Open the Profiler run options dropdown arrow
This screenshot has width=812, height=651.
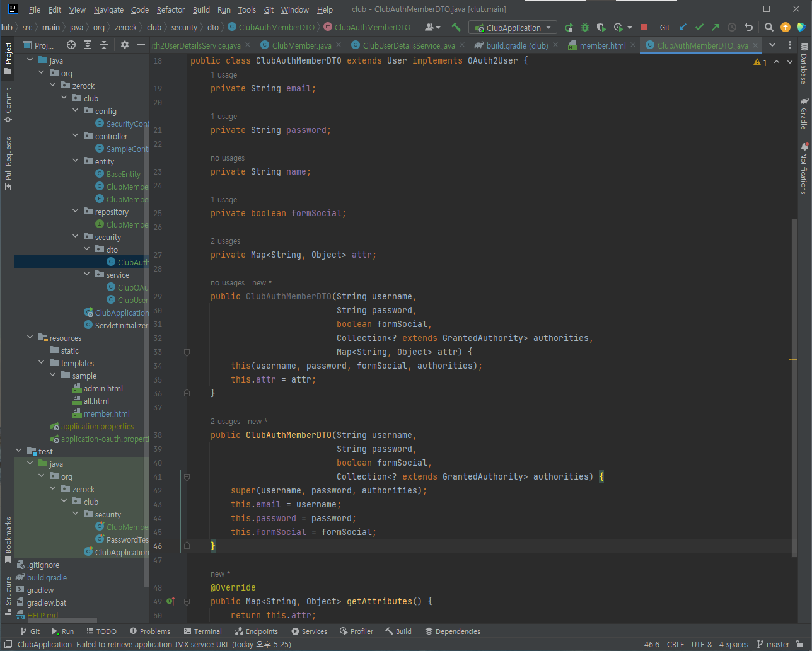629,28
